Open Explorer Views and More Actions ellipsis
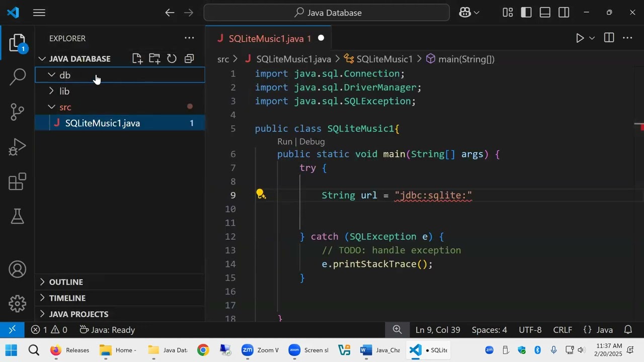 pos(189,38)
